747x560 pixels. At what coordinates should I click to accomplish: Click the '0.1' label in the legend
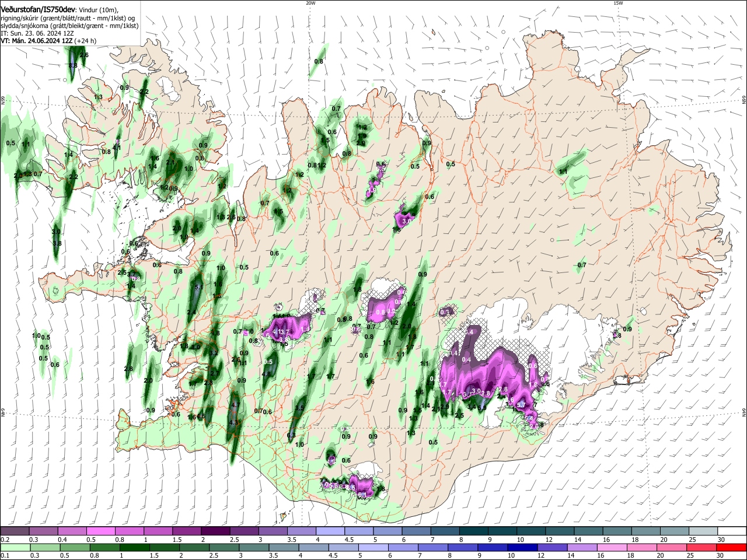(x=5, y=556)
